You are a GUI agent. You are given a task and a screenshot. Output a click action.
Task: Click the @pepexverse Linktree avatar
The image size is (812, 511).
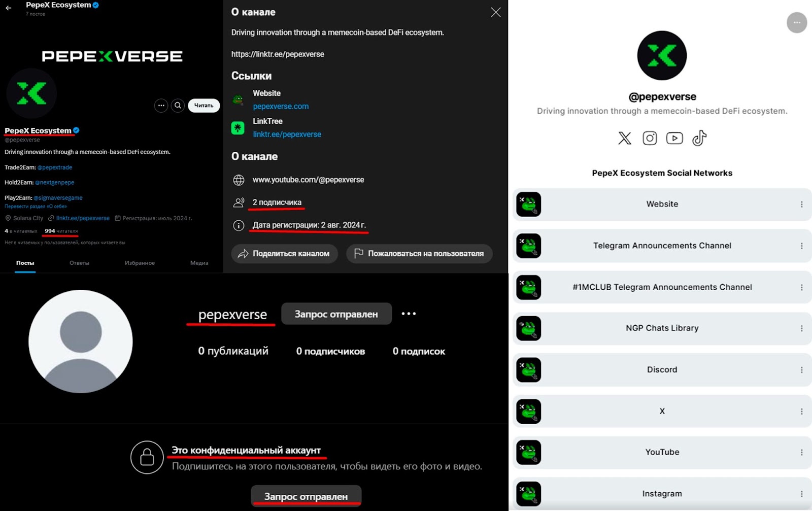tap(662, 55)
